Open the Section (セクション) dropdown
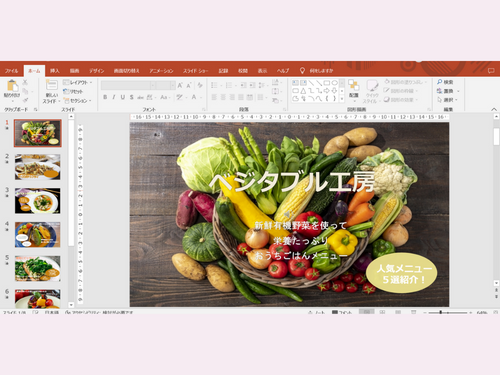Viewport: 500px width, 375px height. (x=77, y=100)
